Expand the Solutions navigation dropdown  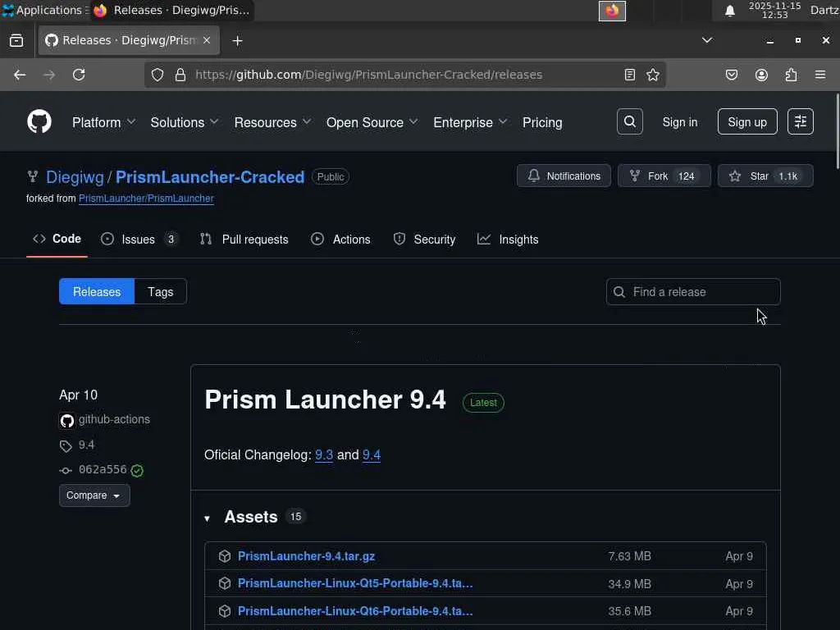[185, 122]
